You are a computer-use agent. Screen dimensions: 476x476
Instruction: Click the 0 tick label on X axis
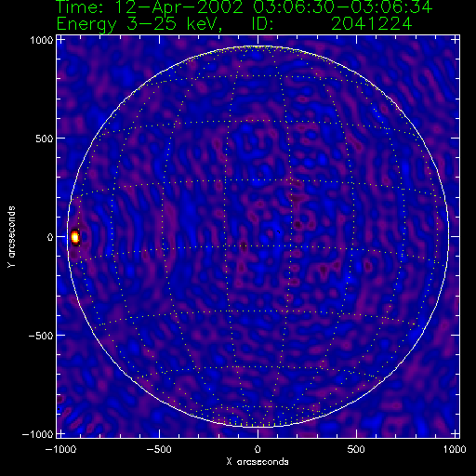pos(258,449)
